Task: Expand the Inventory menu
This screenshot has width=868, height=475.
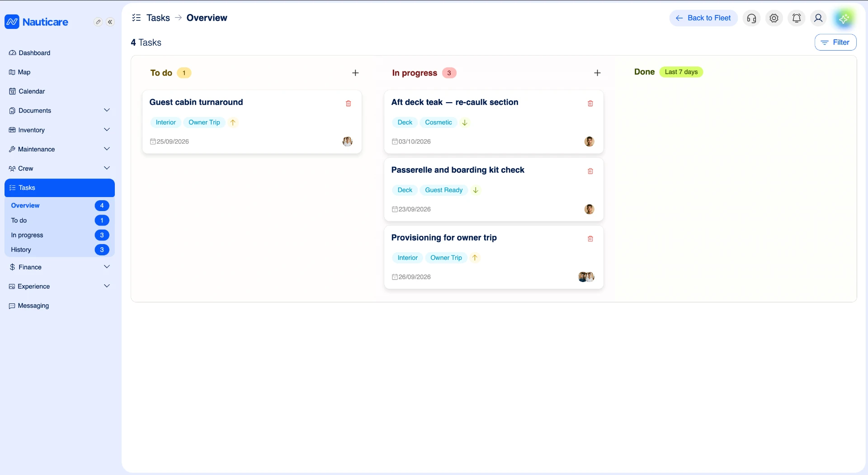Action: click(59, 130)
